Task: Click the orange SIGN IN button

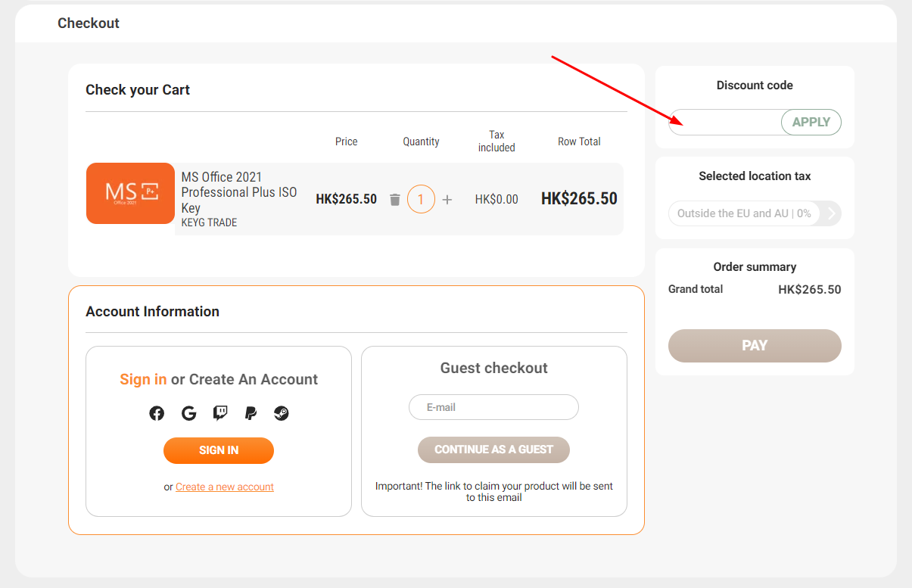Action: [219, 450]
